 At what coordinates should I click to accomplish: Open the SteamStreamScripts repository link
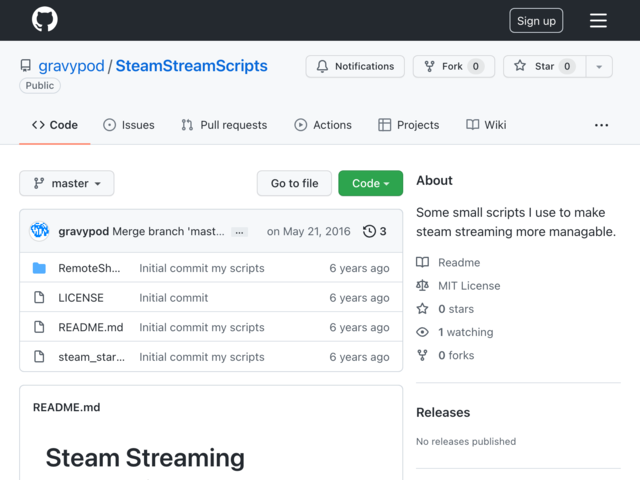[x=191, y=66]
